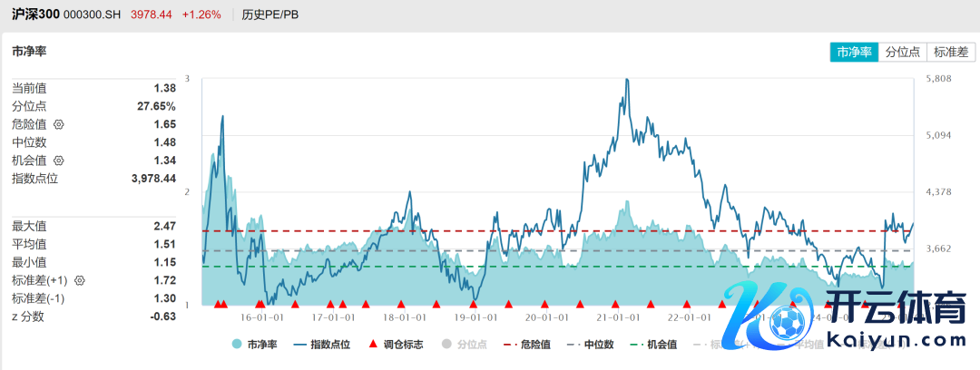
Task: Switch to the 分位点 tab
Action: (903, 52)
